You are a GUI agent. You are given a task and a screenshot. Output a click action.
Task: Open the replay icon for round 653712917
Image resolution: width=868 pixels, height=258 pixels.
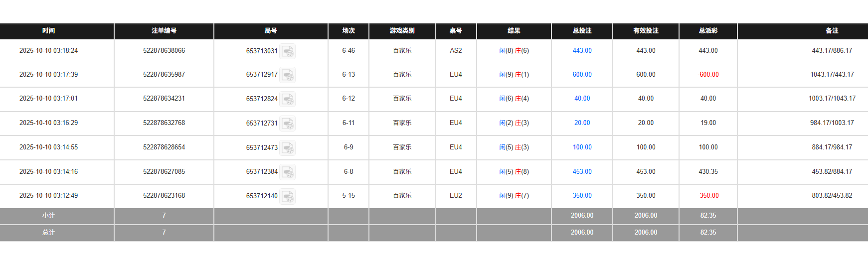[x=288, y=75]
